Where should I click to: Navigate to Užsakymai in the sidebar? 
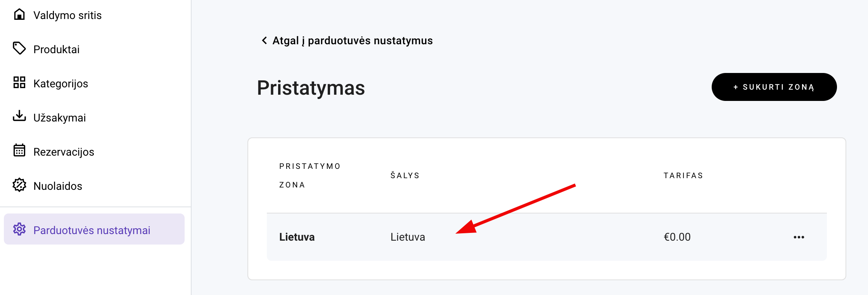[x=59, y=118]
